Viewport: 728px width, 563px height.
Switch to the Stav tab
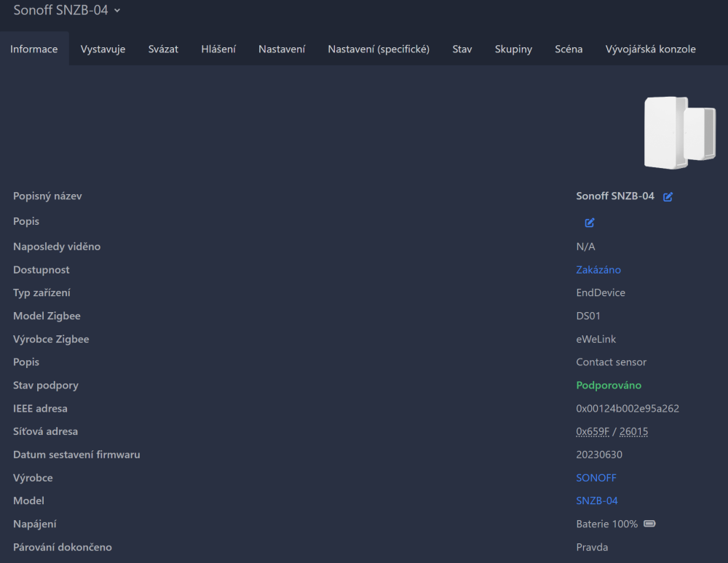tap(462, 49)
